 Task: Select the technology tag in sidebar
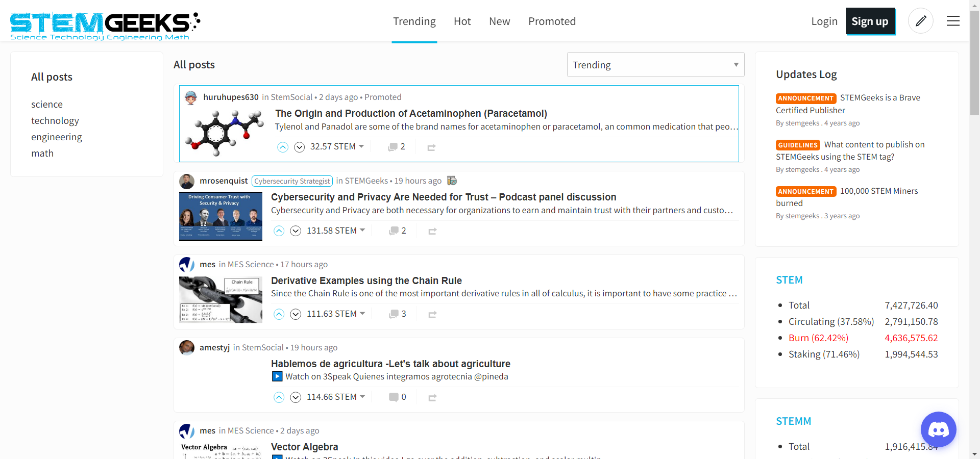(55, 120)
